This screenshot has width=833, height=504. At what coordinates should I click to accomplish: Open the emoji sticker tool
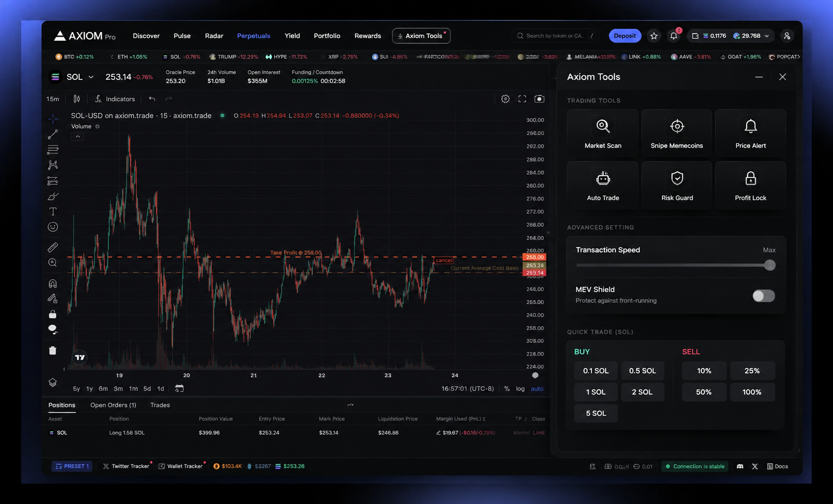click(53, 227)
